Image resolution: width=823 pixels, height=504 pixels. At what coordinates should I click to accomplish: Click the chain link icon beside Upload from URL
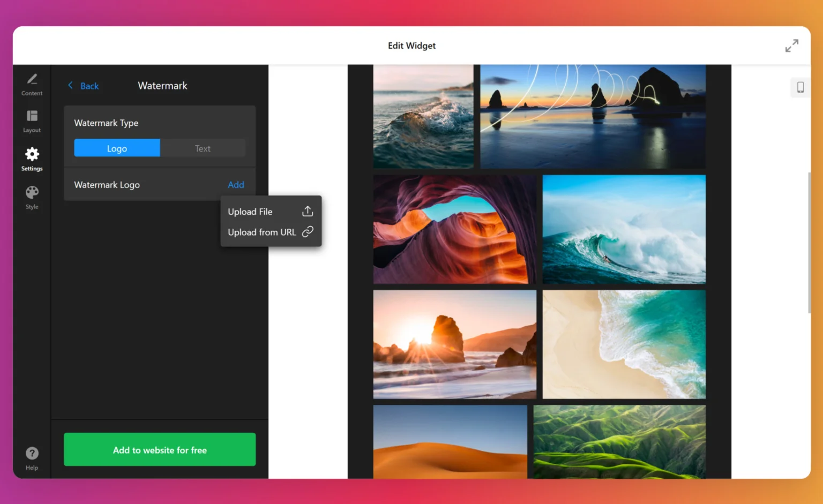(307, 231)
